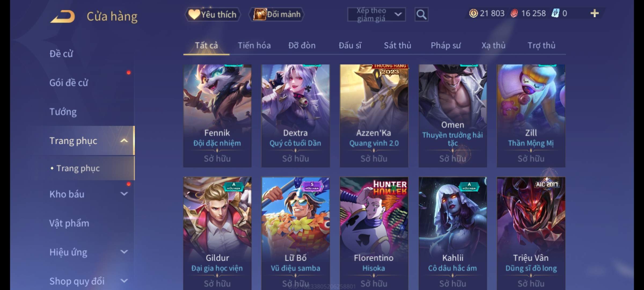This screenshot has width=644, height=290.
Task: Open the search magnifier icon
Action: (421, 15)
